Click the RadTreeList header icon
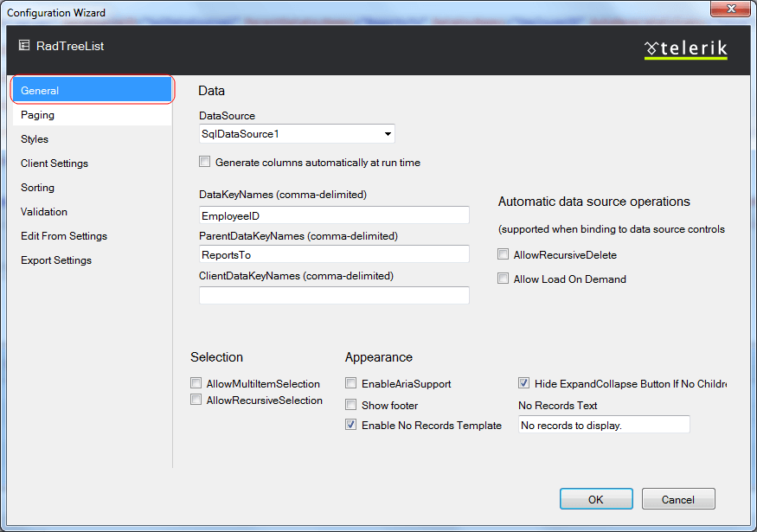The height and width of the screenshot is (532, 757). coord(24,45)
